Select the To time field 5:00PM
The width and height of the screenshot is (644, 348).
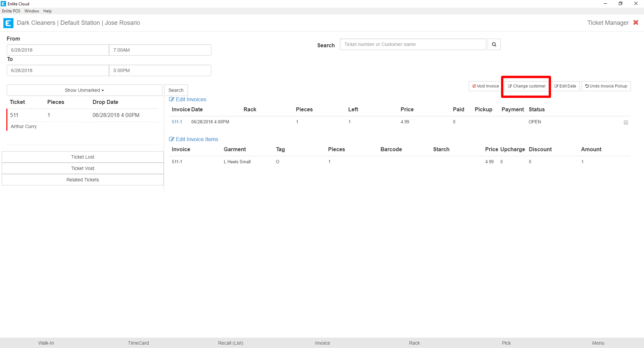click(x=160, y=70)
